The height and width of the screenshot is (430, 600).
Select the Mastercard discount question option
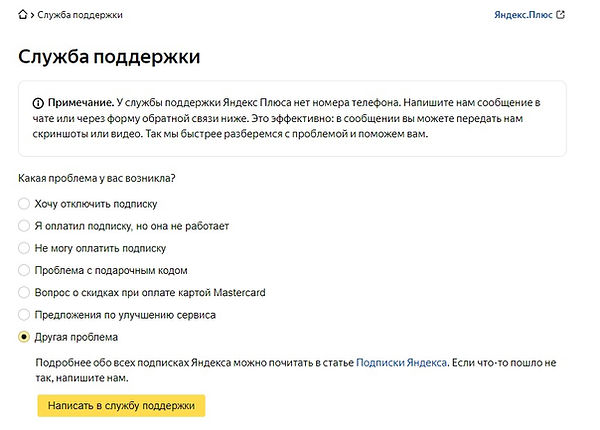coord(24,292)
